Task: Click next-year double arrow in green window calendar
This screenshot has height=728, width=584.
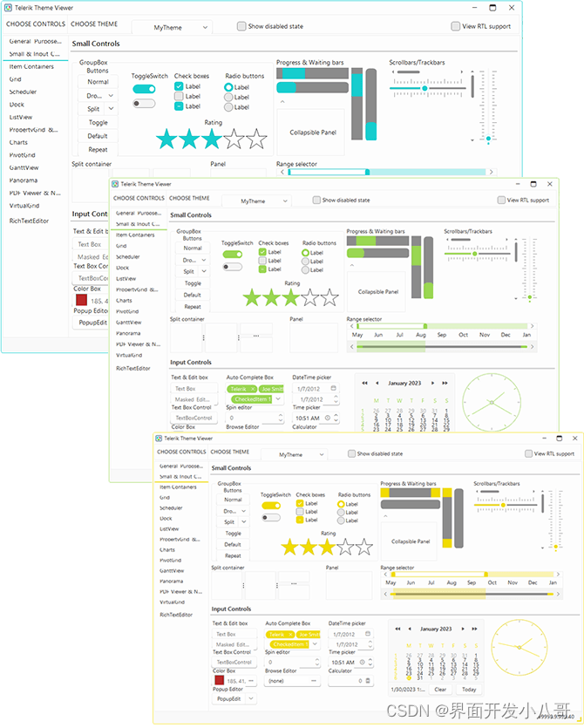Action: (x=445, y=383)
